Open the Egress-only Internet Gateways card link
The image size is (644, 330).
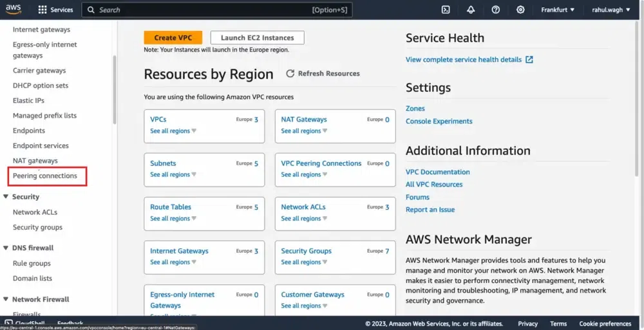[x=182, y=300]
